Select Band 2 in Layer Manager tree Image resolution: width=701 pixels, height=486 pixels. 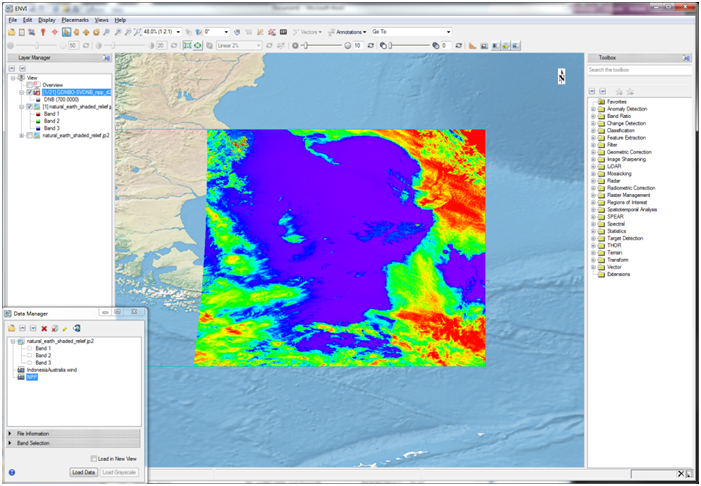coord(51,121)
